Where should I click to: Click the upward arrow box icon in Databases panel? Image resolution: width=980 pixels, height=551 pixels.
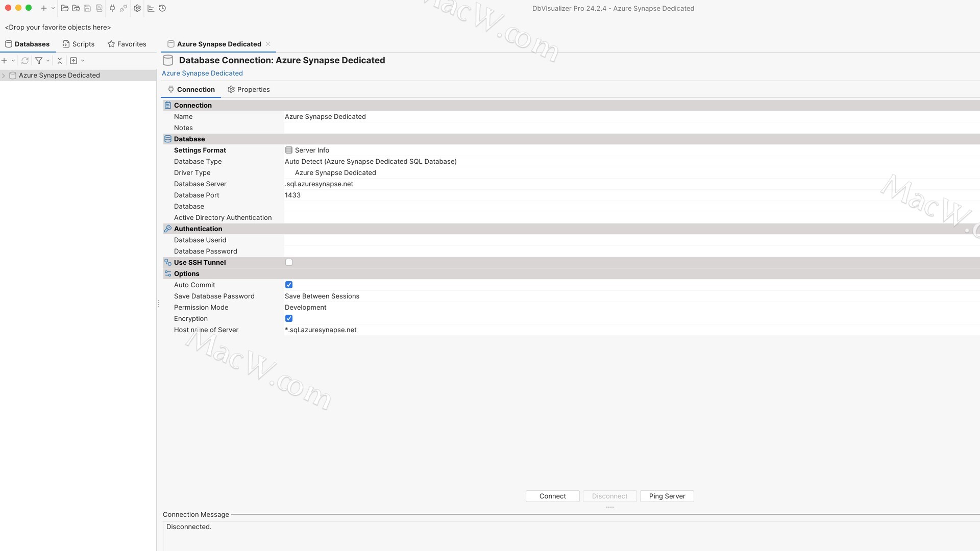[73, 60]
